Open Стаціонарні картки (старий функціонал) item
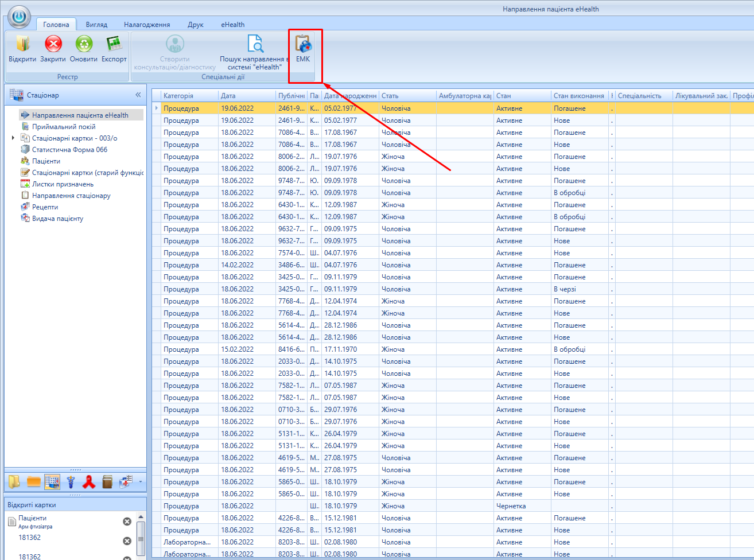Image resolution: width=754 pixels, height=560 pixels. click(x=88, y=173)
